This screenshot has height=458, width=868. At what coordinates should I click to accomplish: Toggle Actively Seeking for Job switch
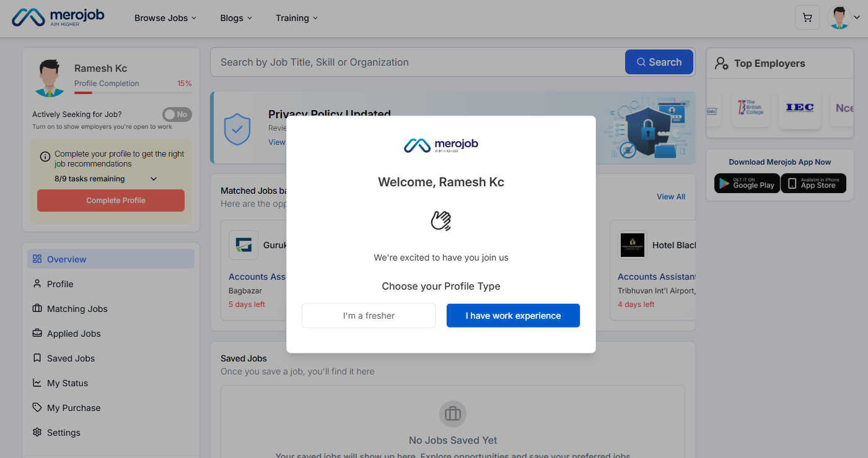pos(177,114)
